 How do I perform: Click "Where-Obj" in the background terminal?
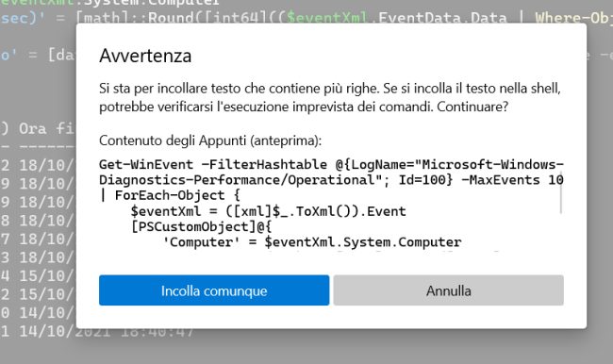click(x=574, y=18)
